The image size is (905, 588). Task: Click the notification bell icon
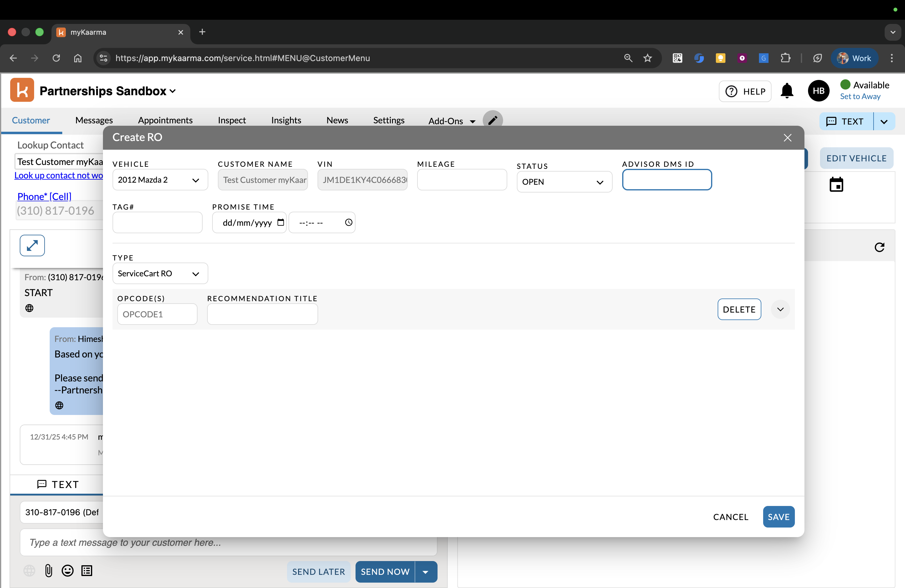point(786,91)
